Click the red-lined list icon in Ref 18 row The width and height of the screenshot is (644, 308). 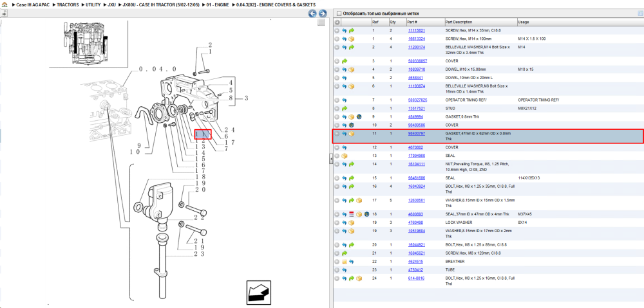[x=351, y=214]
